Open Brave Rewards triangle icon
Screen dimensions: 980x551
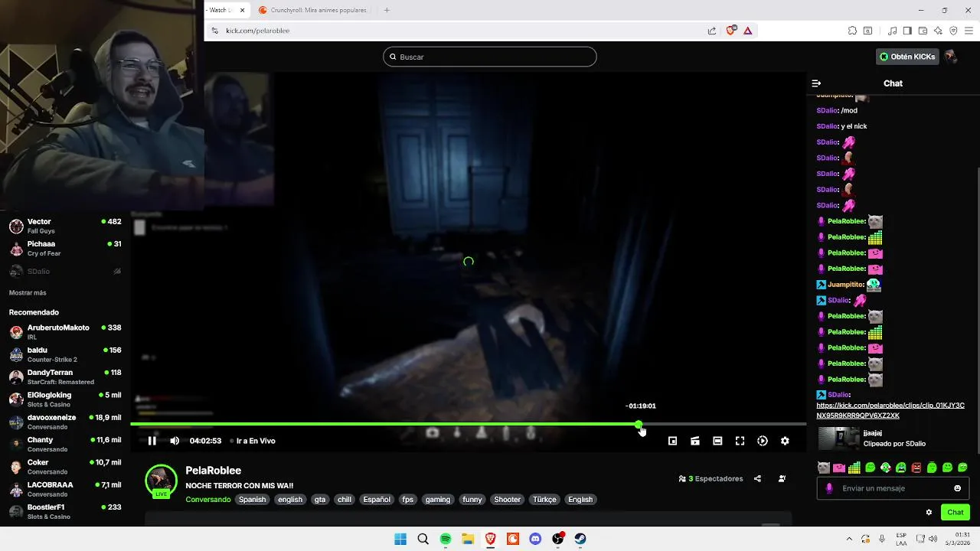click(747, 31)
